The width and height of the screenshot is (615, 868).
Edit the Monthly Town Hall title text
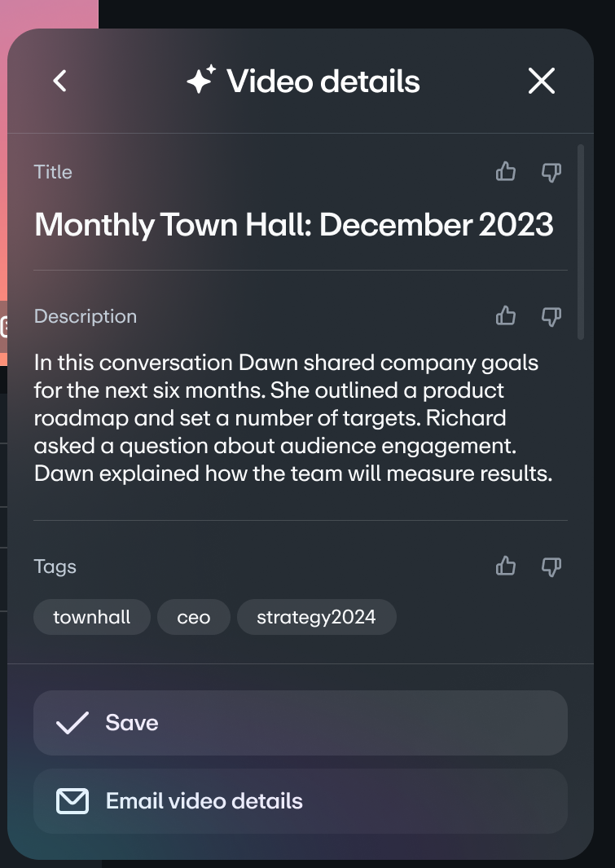293,224
